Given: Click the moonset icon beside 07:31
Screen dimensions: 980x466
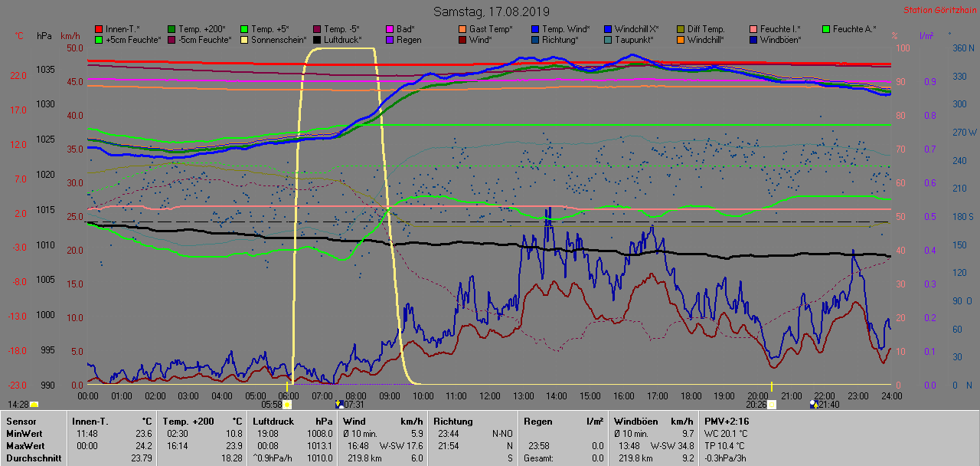Looking at the screenshot, I should click(339, 403).
